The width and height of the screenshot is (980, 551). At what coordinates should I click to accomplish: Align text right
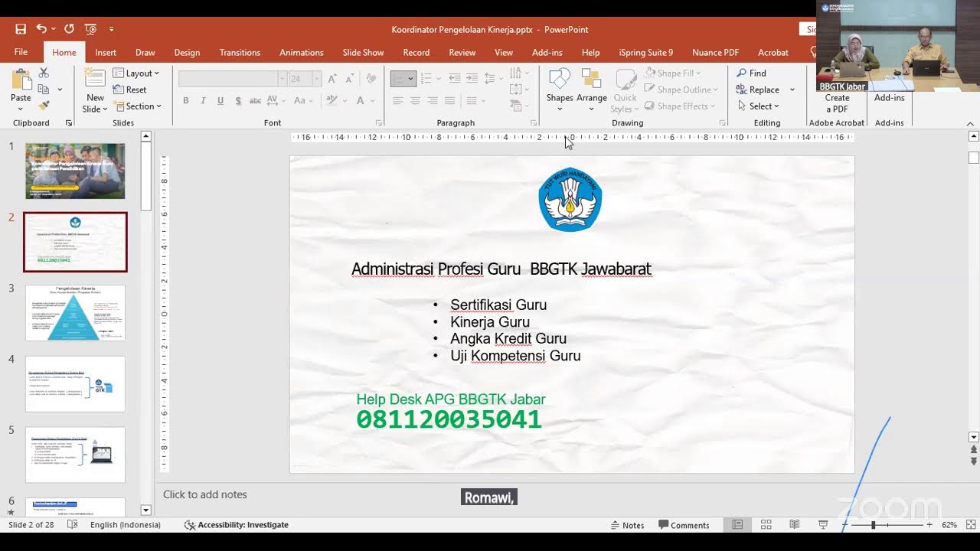tap(433, 101)
